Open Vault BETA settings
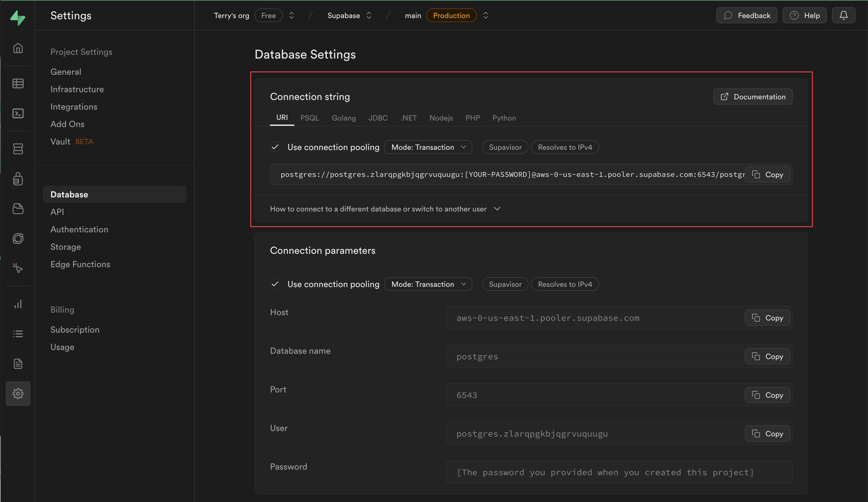Image resolution: width=868 pixels, height=502 pixels. point(72,141)
